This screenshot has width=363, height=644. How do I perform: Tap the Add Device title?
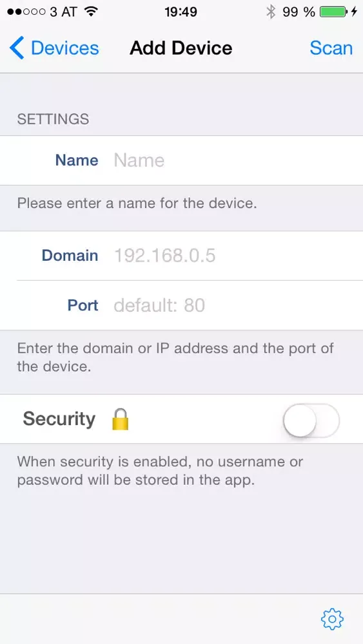181,48
